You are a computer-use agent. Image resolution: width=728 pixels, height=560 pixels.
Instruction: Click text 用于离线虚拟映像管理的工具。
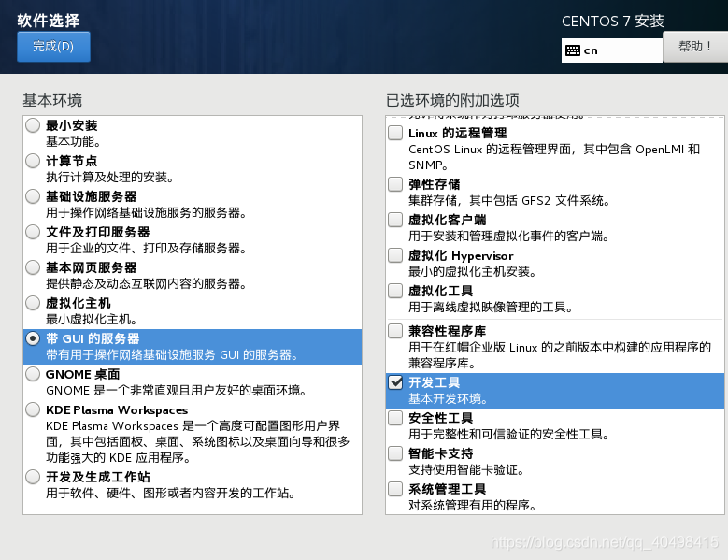tap(491, 307)
